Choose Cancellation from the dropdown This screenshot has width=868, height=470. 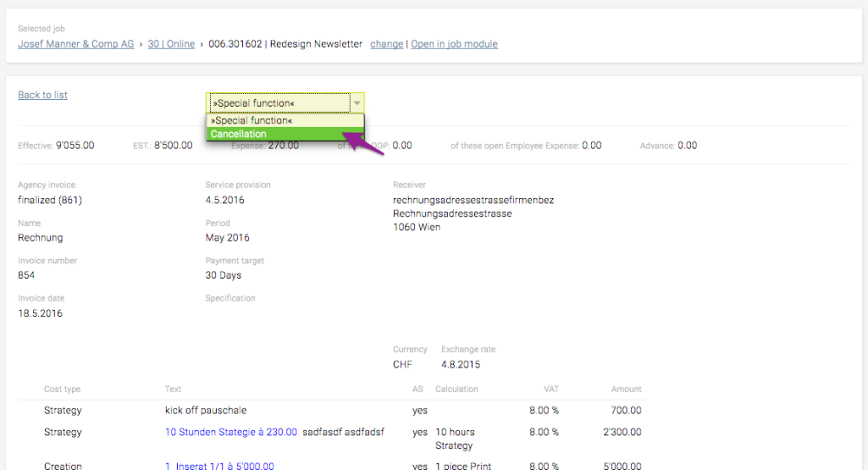point(285,134)
